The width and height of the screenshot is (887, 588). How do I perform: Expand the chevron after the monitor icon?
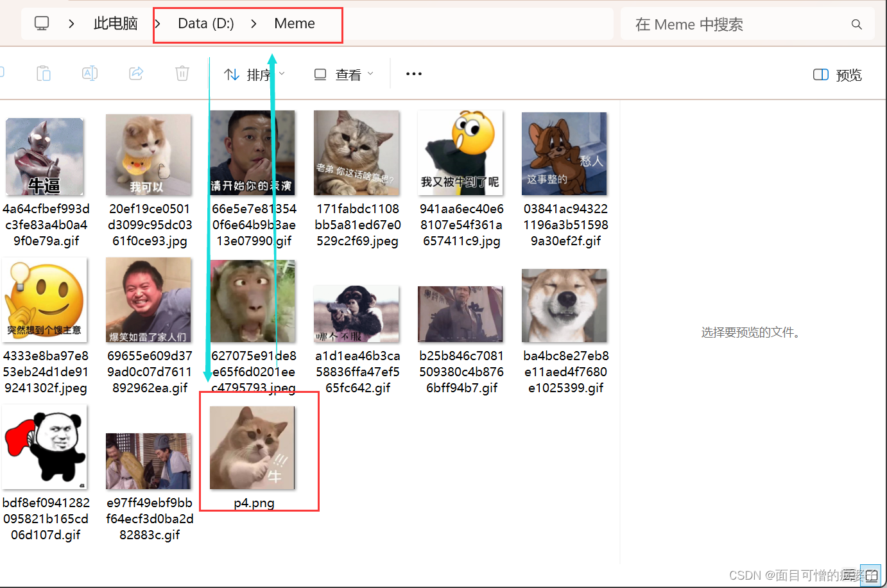pyautogui.click(x=71, y=24)
